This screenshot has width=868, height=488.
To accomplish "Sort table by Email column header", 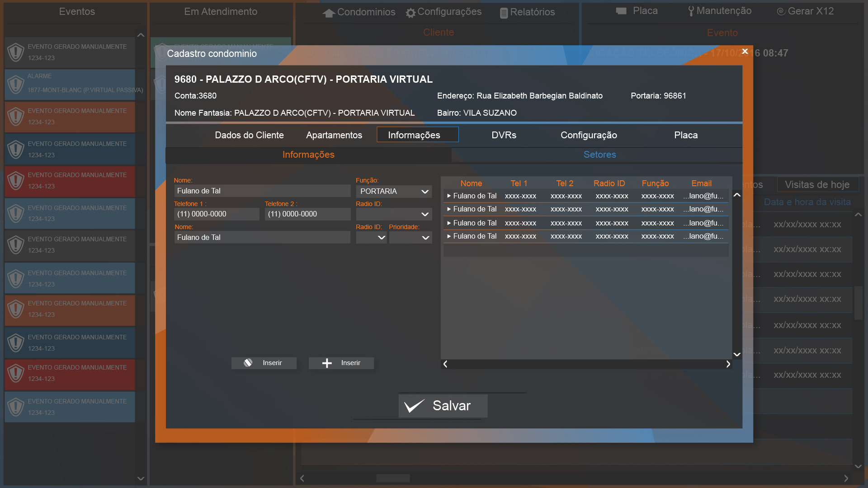I will pyautogui.click(x=701, y=183).
